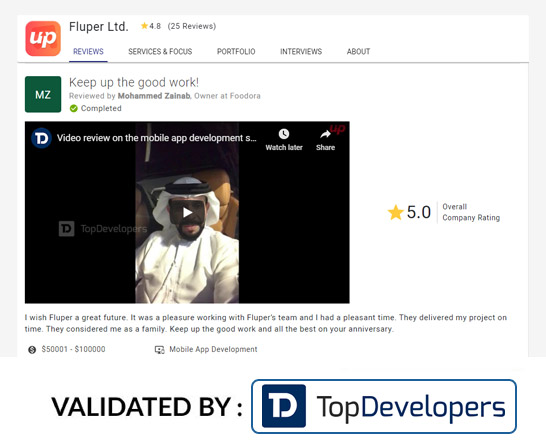Click the TopDevelopers watermark in video
Image resolution: width=546 pixels, height=448 pixels.
(103, 229)
